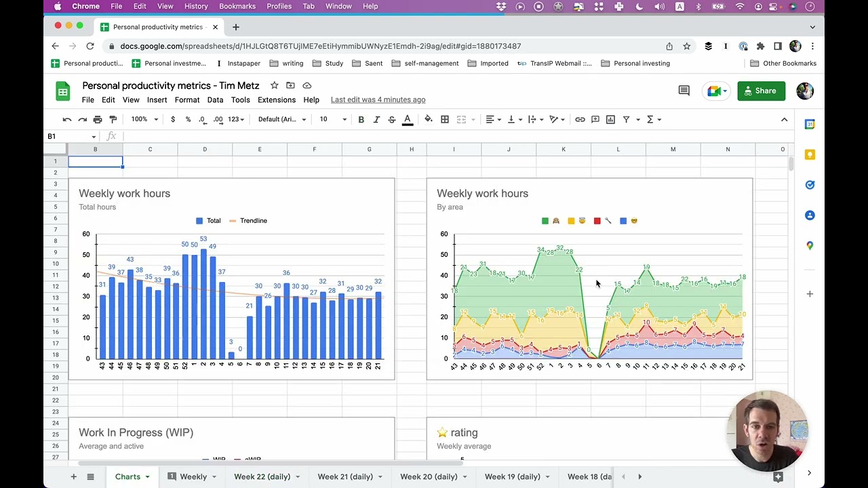Open Maps in the side panel
Screen dimensions: 868x488
pos(810,245)
